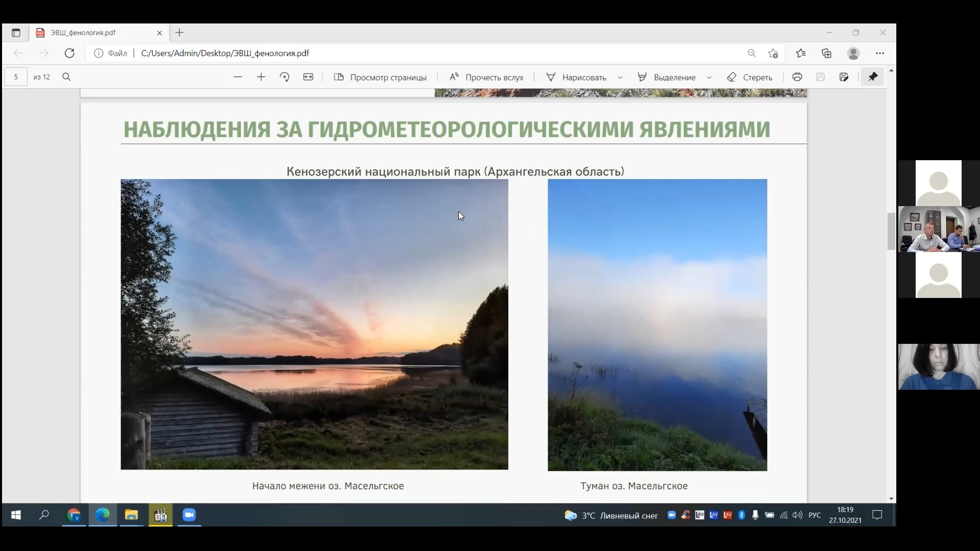This screenshot has width=980, height=551.
Task: Click the page number field
Action: pos(16,77)
